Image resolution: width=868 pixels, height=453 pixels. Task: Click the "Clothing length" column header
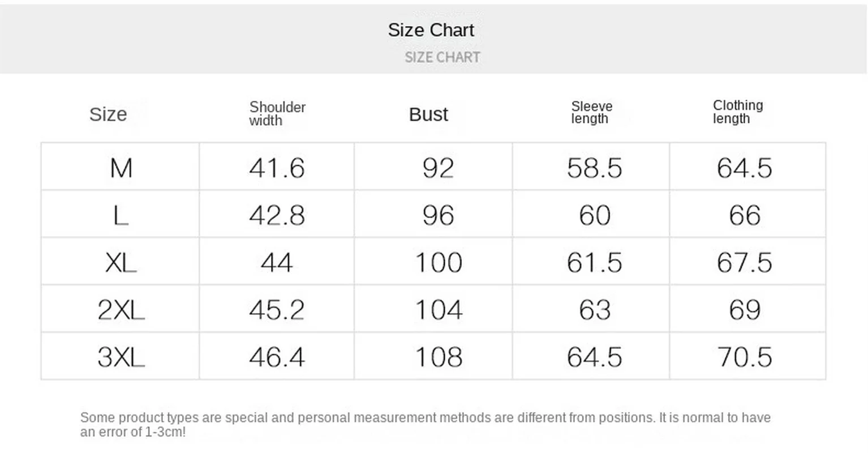[x=737, y=112]
